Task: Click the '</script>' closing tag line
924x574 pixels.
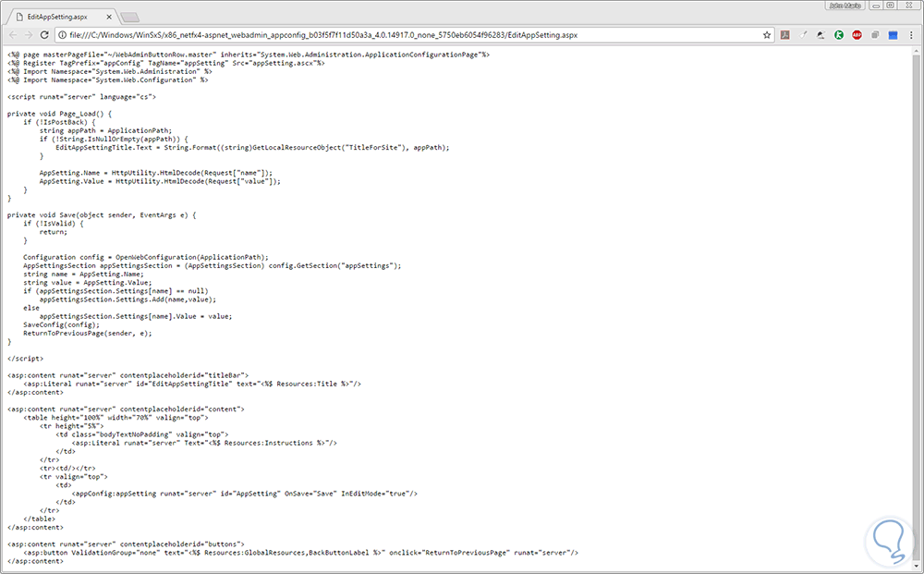Action: 25,359
